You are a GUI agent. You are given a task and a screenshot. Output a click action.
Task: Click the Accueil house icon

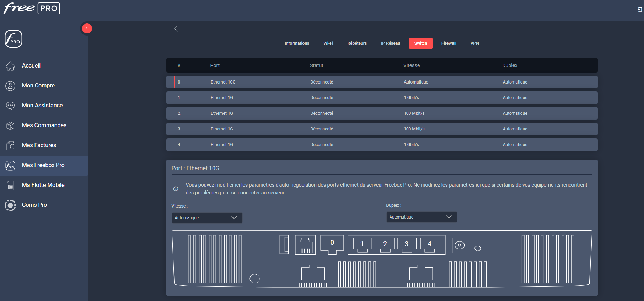10,66
